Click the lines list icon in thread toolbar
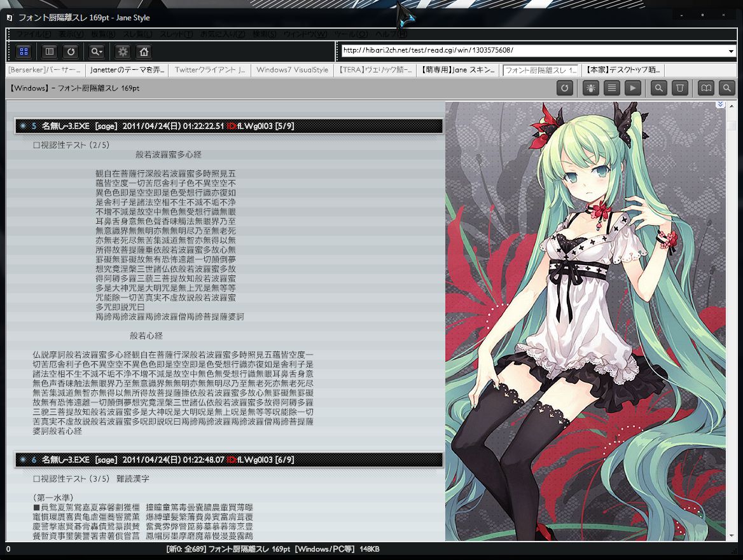This screenshot has height=560, width=743. click(x=612, y=88)
